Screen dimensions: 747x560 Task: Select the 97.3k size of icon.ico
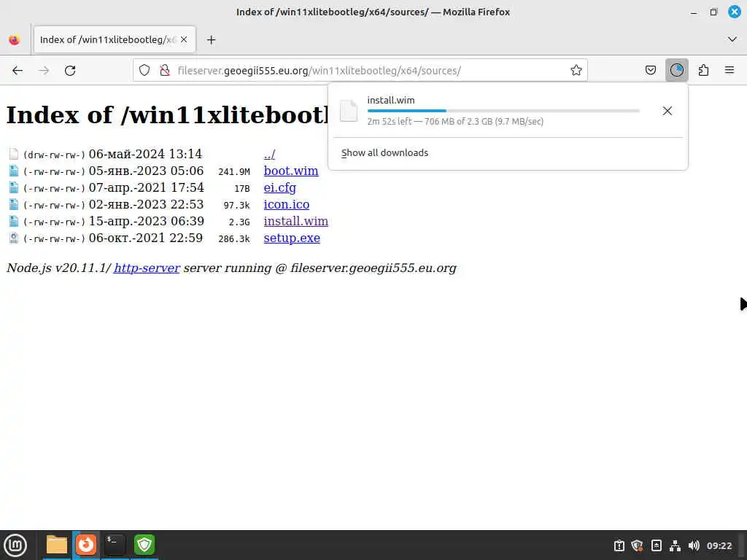[x=237, y=205]
